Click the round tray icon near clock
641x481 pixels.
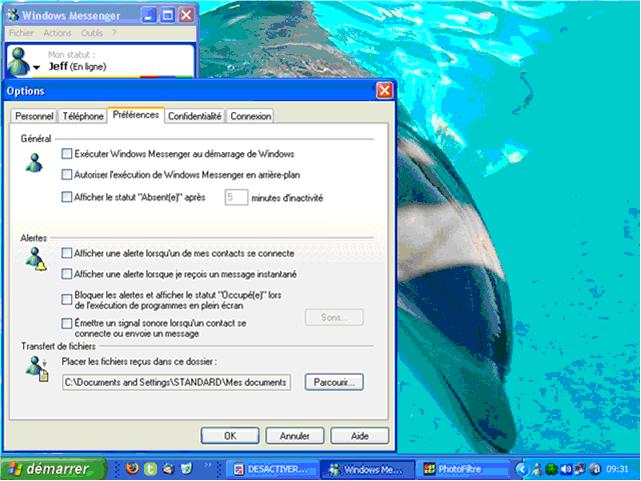(x=595, y=469)
